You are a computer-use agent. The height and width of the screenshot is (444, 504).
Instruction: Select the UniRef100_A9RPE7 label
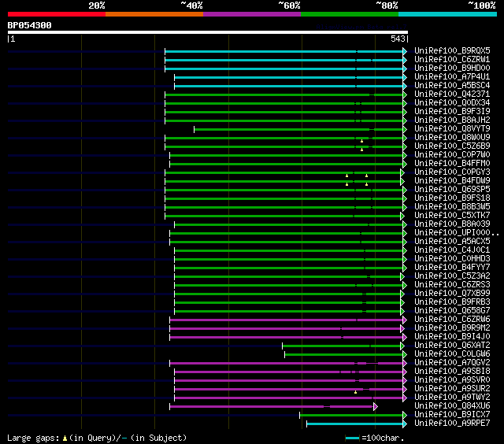[x=452, y=424]
